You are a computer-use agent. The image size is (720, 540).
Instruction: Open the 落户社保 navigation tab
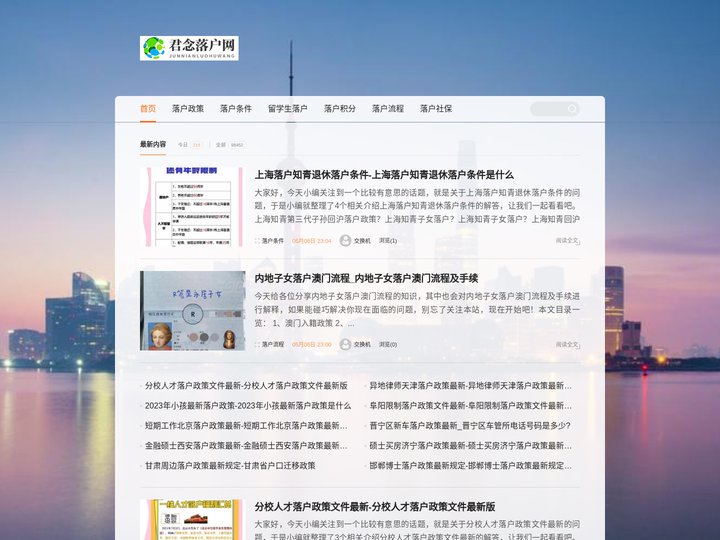click(x=436, y=109)
